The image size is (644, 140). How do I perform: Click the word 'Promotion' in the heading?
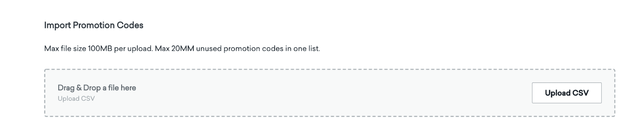(x=94, y=25)
